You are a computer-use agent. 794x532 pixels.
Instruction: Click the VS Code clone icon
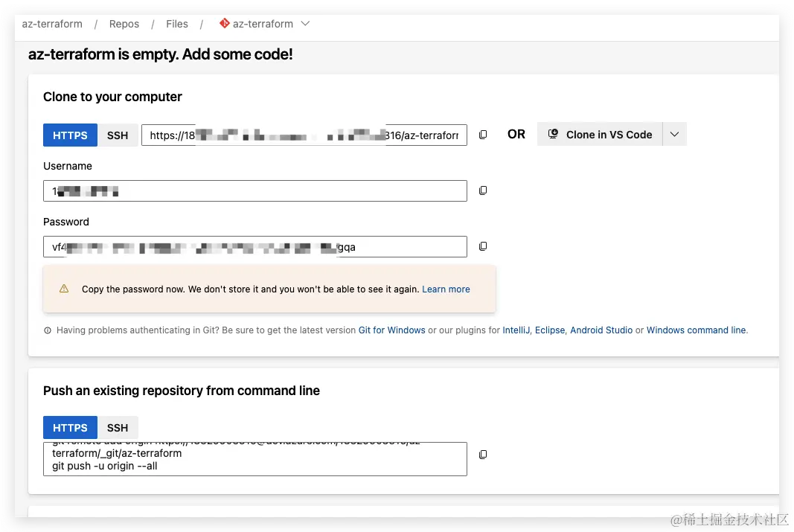553,134
